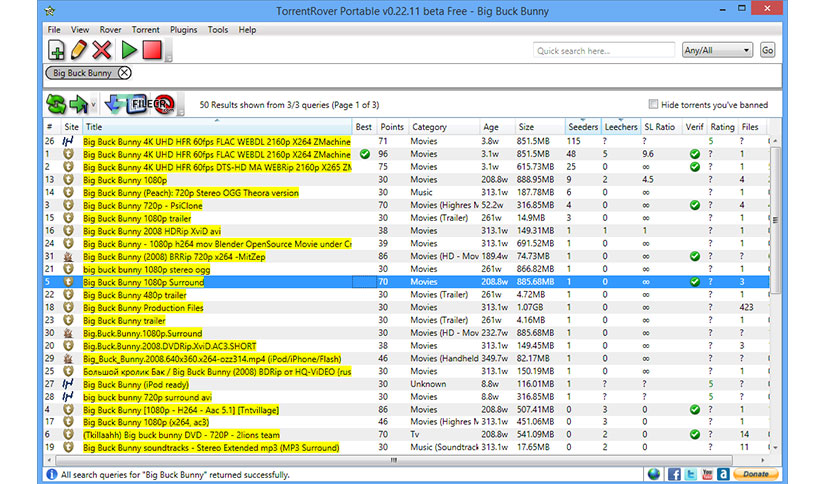Click the horizontal scrollbar under results

pyautogui.click(x=393, y=460)
